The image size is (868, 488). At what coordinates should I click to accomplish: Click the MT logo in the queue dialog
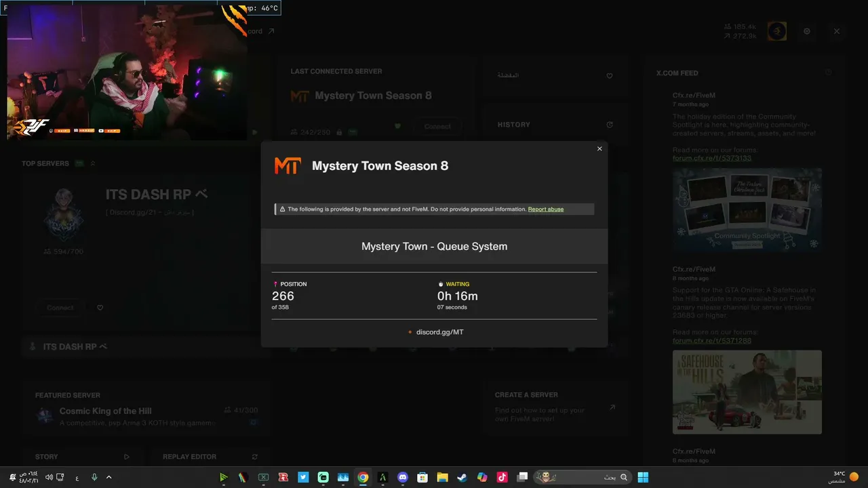click(x=288, y=166)
